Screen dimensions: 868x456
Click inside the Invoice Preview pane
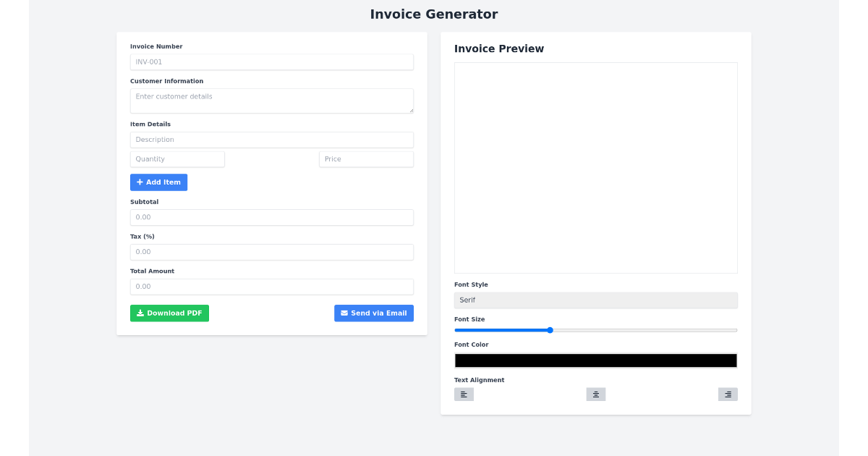pos(595,166)
